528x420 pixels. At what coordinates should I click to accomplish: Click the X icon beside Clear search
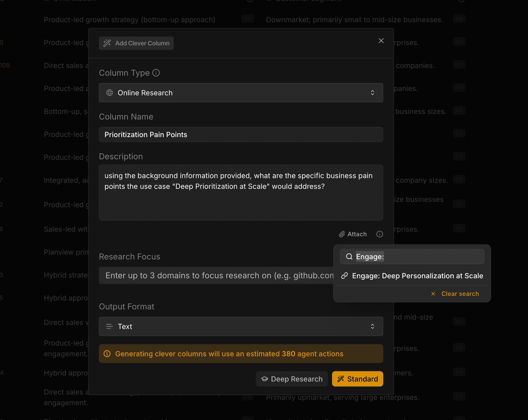coord(433,294)
